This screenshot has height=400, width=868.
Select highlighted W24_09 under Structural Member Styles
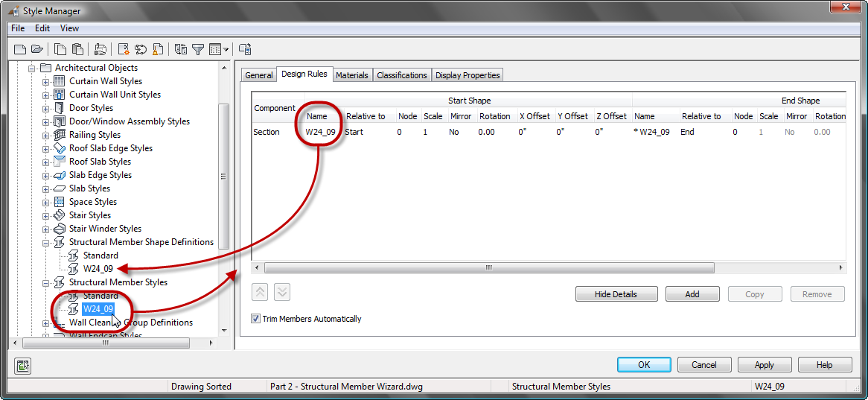coord(98,309)
